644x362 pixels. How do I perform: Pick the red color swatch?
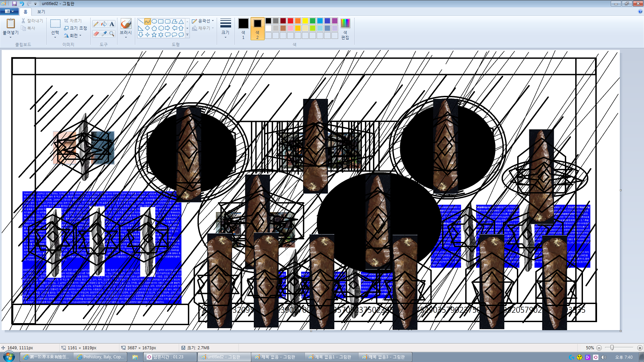(290, 21)
